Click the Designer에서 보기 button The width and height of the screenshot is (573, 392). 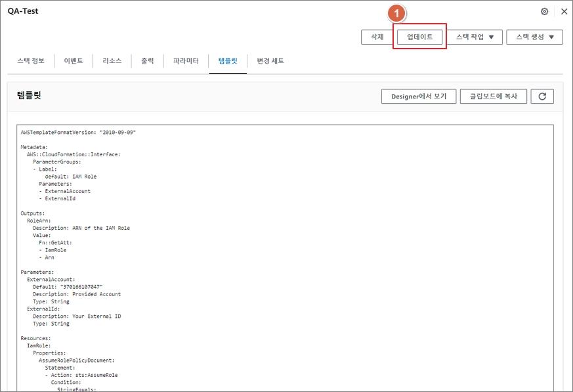click(419, 97)
